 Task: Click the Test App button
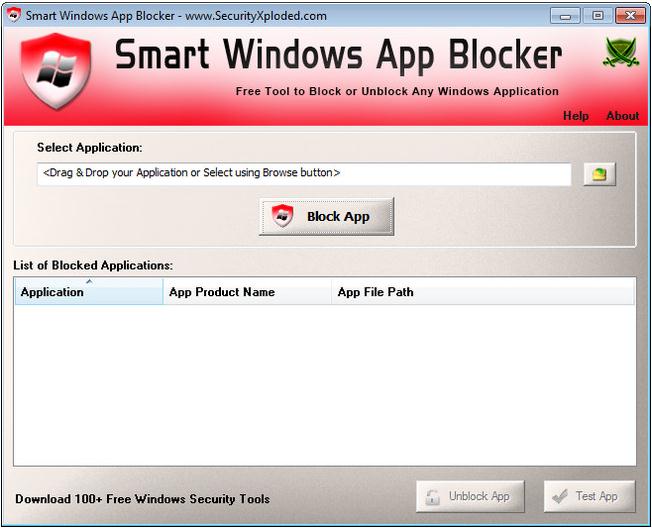point(590,496)
